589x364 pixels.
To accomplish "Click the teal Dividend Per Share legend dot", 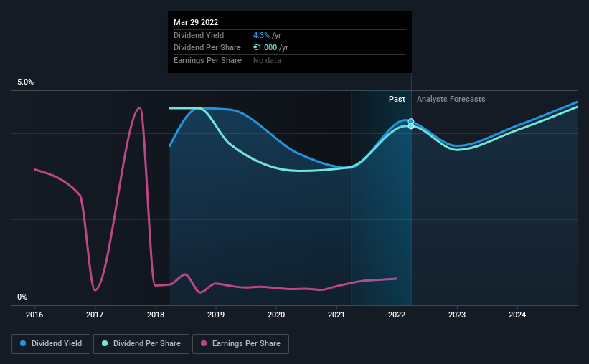I will [x=105, y=343].
